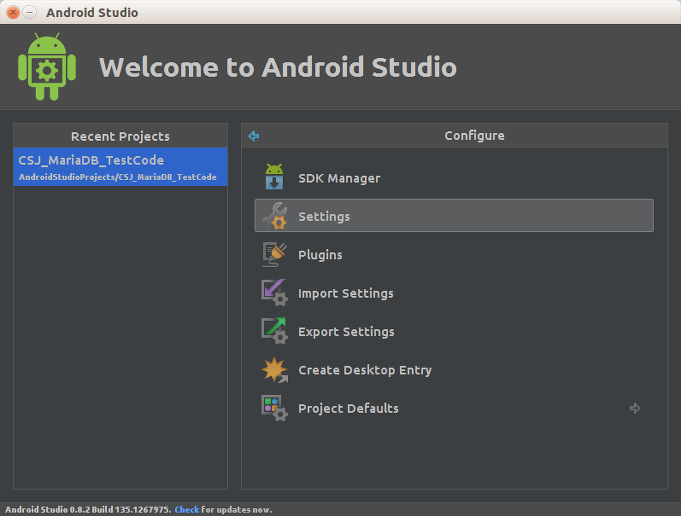Click the Create Desktop Entry starburst icon
This screenshot has width=681, height=516.
[274, 370]
